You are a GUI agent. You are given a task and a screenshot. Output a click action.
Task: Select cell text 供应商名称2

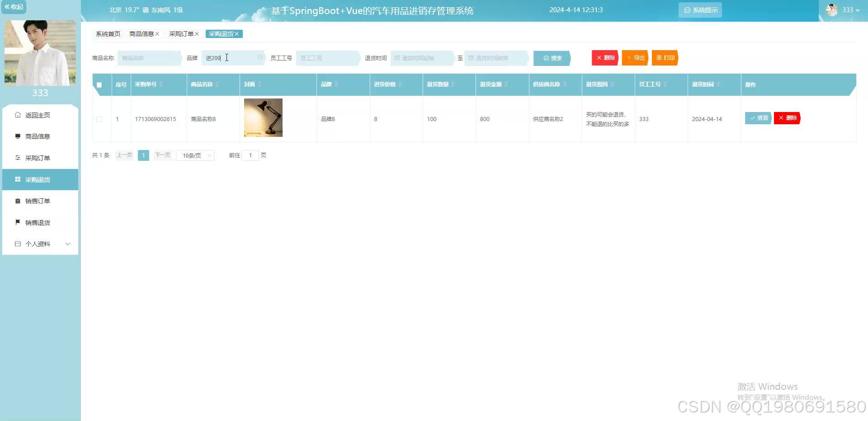click(548, 119)
